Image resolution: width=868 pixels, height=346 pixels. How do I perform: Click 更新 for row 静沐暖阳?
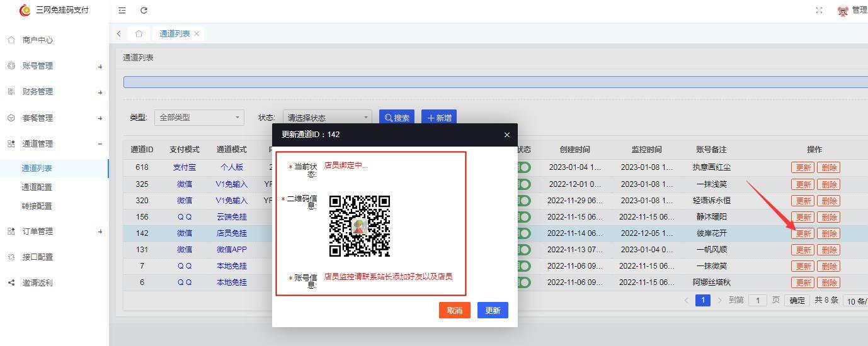(x=803, y=217)
